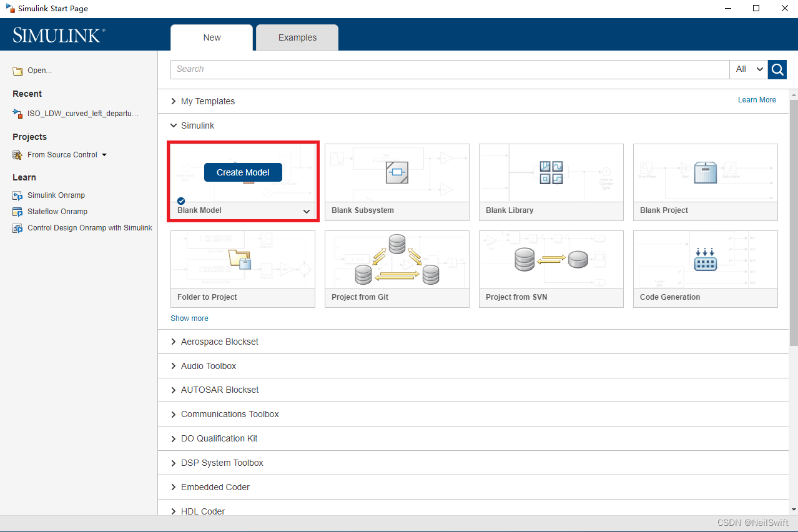Open the From Source Control dropdown arrow
The width and height of the screenshot is (798, 532).
click(104, 155)
